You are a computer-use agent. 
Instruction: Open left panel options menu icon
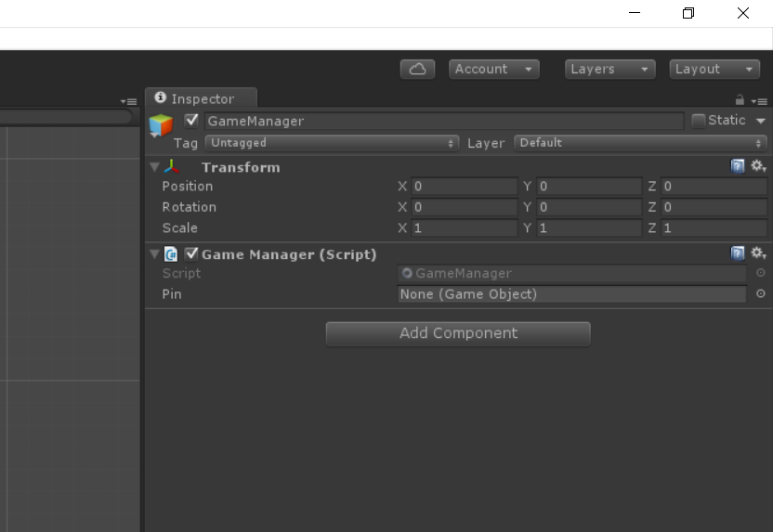pos(128,101)
